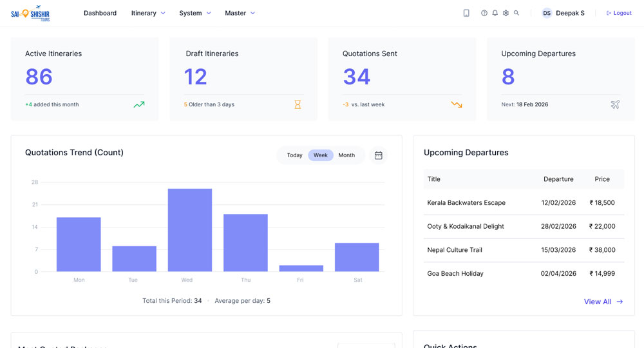Open the help question mark icon

(x=484, y=13)
